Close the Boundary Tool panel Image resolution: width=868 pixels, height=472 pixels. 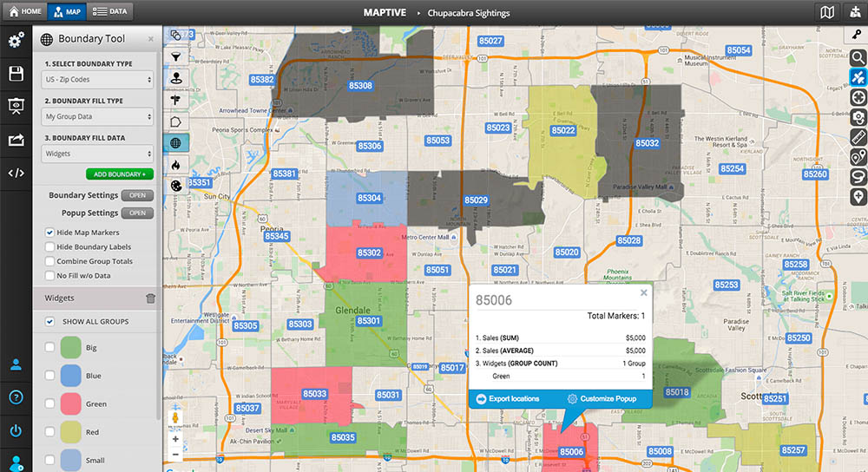(150, 39)
